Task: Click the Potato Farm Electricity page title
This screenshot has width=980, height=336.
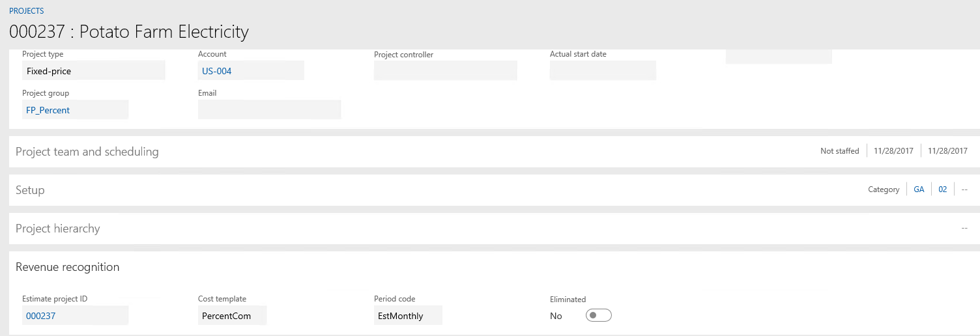Action: click(129, 31)
